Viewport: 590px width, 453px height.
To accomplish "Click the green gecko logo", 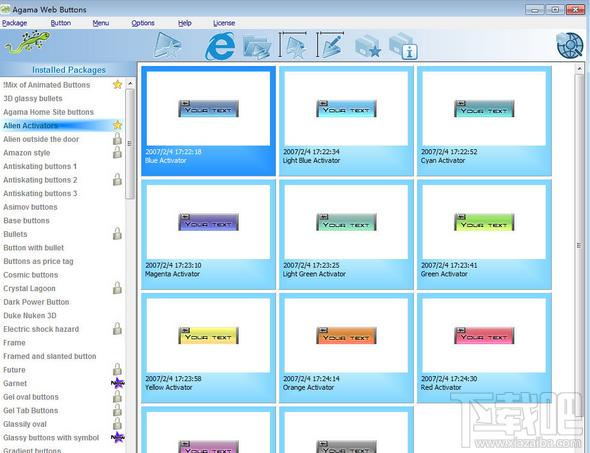I will tap(27, 42).
